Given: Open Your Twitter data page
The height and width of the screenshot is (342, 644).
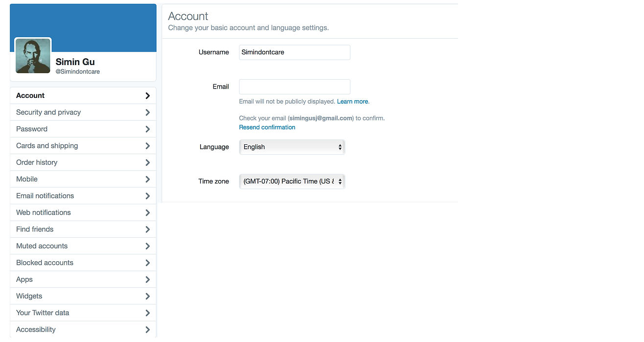Looking at the screenshot, I should [x=83, y=313].
